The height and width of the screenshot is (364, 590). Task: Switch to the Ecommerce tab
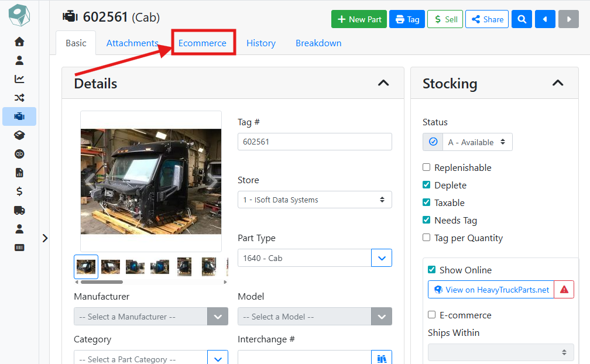tap(203, 43)
